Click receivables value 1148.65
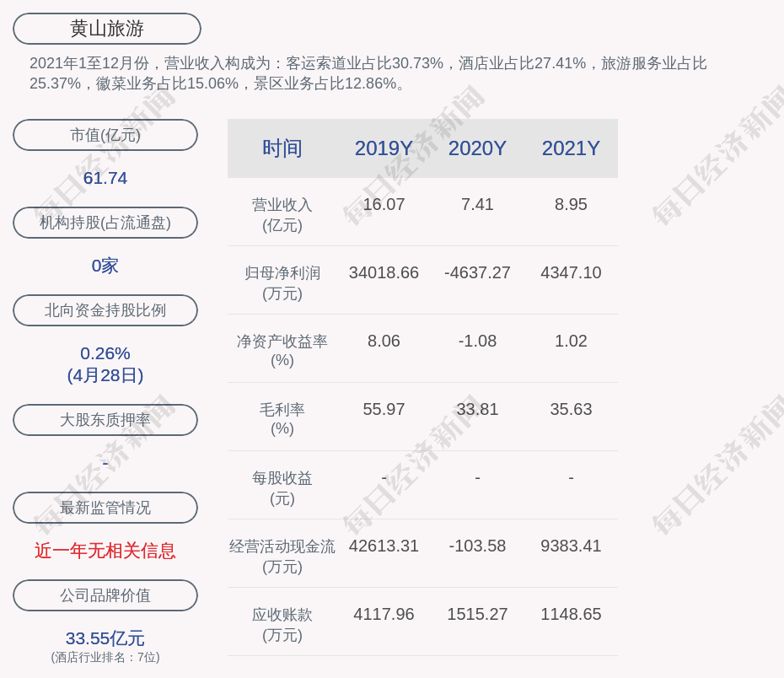The height and width of the screenshot is (678, 784). [x=571, y=615]
